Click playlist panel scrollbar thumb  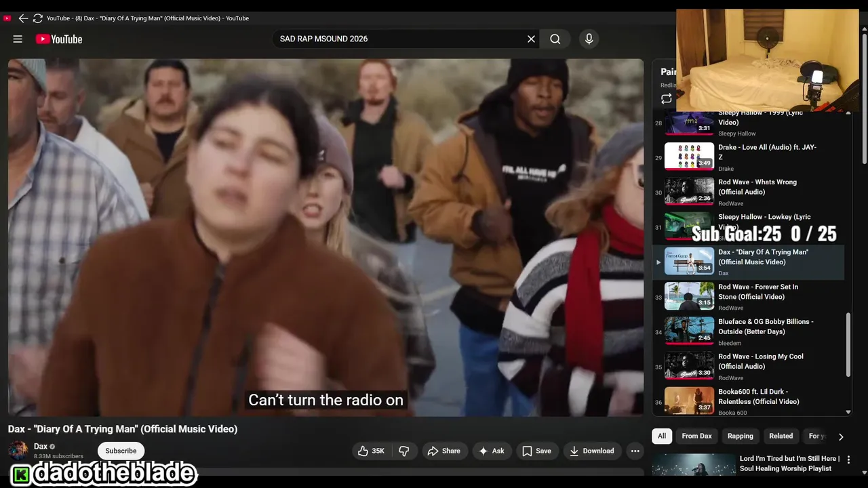pyautogui.click(x=848, y=344)
